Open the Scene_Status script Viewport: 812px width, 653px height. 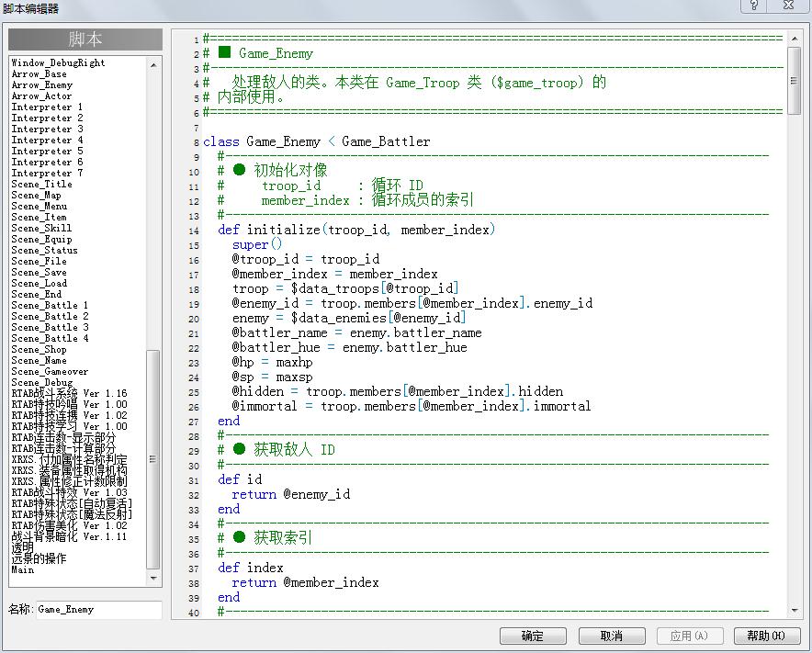click(44, 251)
